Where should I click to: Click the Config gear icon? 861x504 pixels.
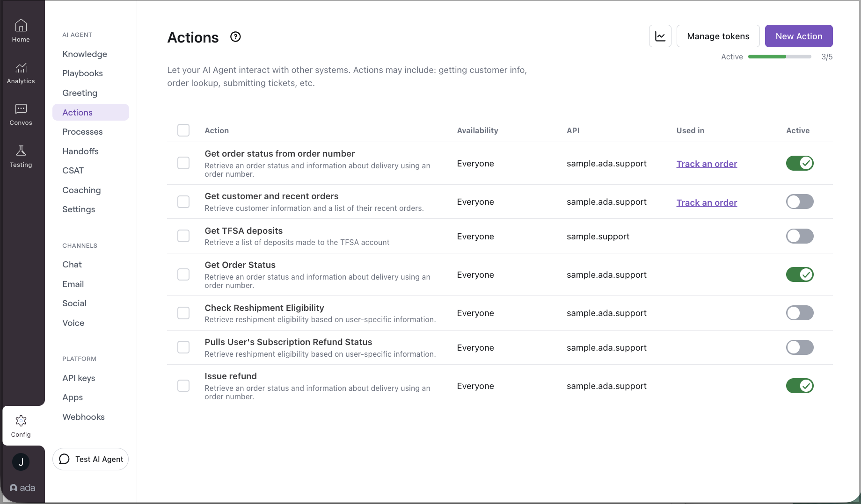21,421
